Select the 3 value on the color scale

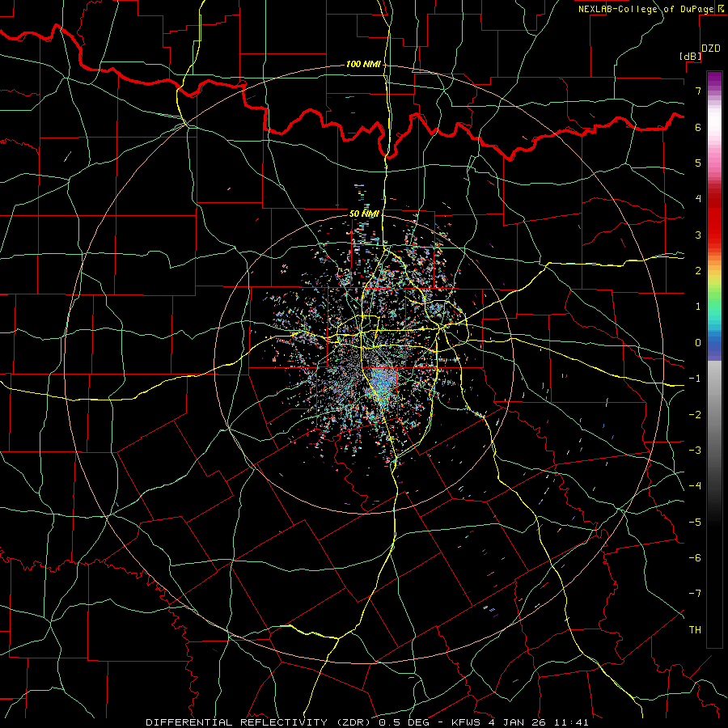coord(698,235)
